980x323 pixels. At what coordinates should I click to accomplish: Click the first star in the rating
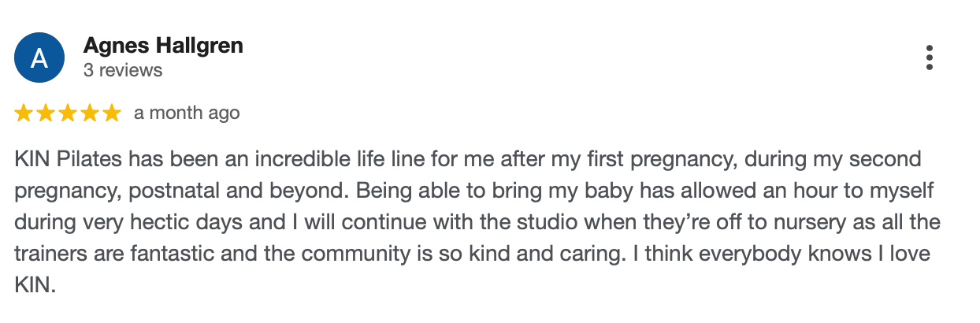click(x=24, y=113)
